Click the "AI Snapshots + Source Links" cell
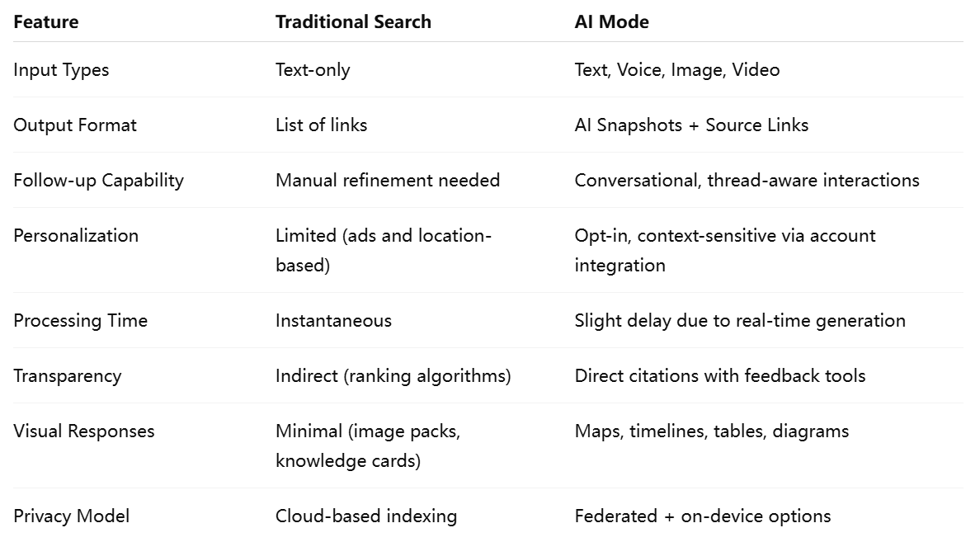980x542 pixels. click(x=691, y=125)
